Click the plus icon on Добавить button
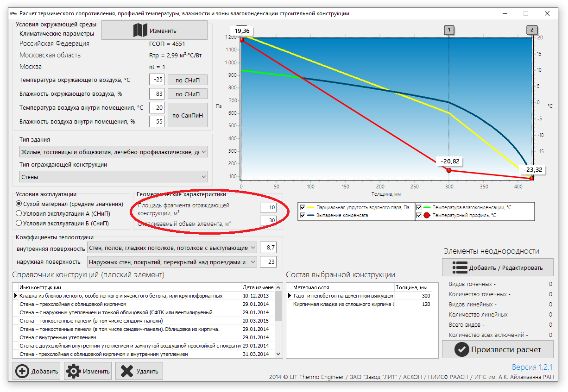Screen dimensions: 568x392 [22, 371]
